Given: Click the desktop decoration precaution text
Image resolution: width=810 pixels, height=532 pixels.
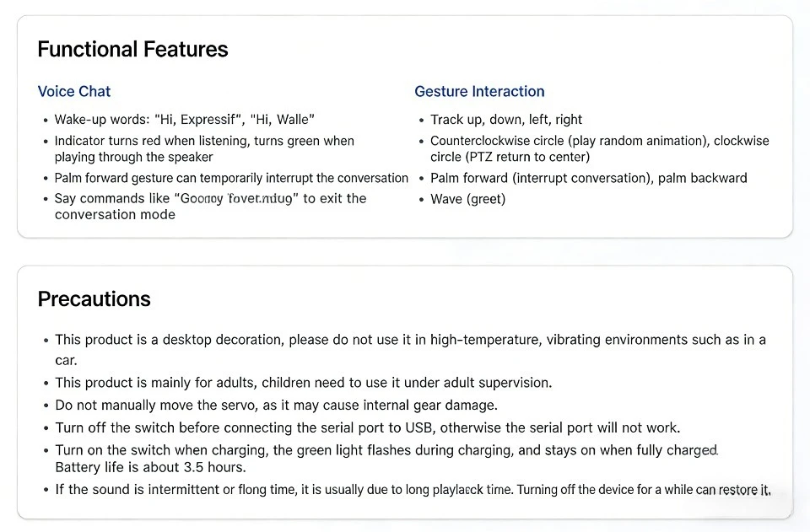Looking at the screenshot, I should 411,350.
